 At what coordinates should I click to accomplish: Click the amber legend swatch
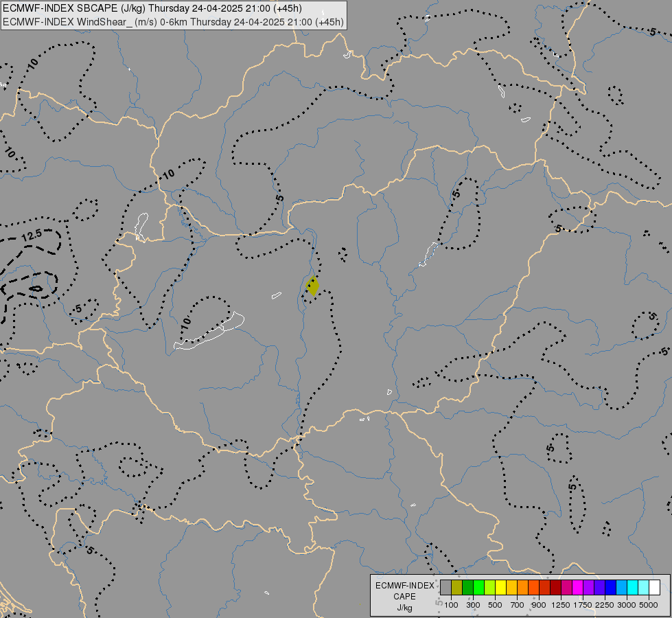point(511,588)
